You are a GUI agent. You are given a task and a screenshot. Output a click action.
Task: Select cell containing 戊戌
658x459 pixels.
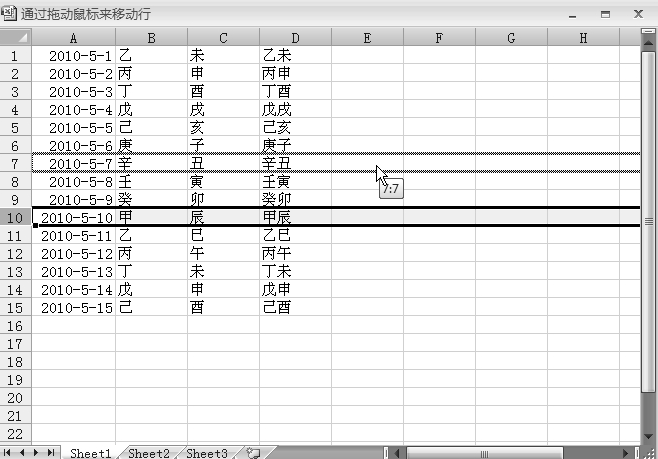[x=295, y=110]
